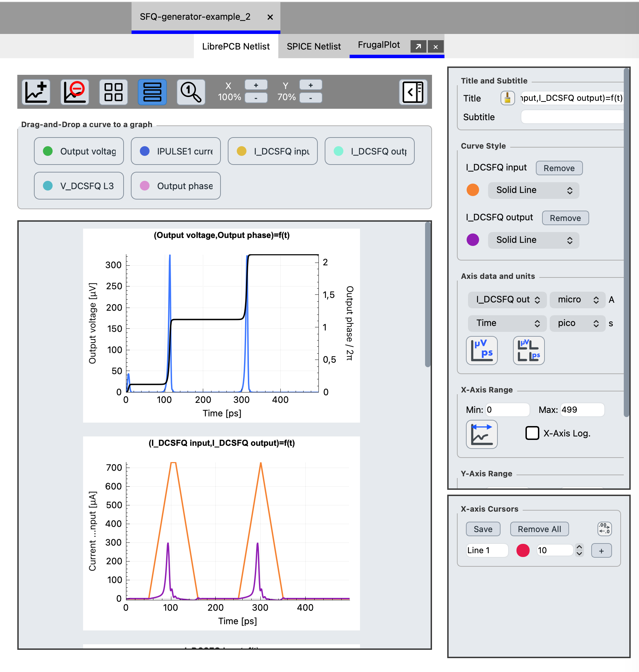Viewport: 639px width, 672px height.
Task: Select the Output voltage curve chip
Action: (79, 151)
